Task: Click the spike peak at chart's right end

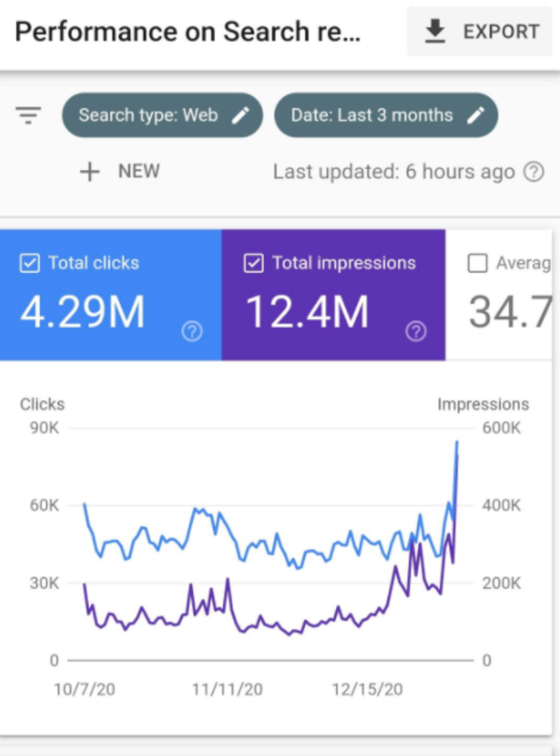Action: pos(457,442)
